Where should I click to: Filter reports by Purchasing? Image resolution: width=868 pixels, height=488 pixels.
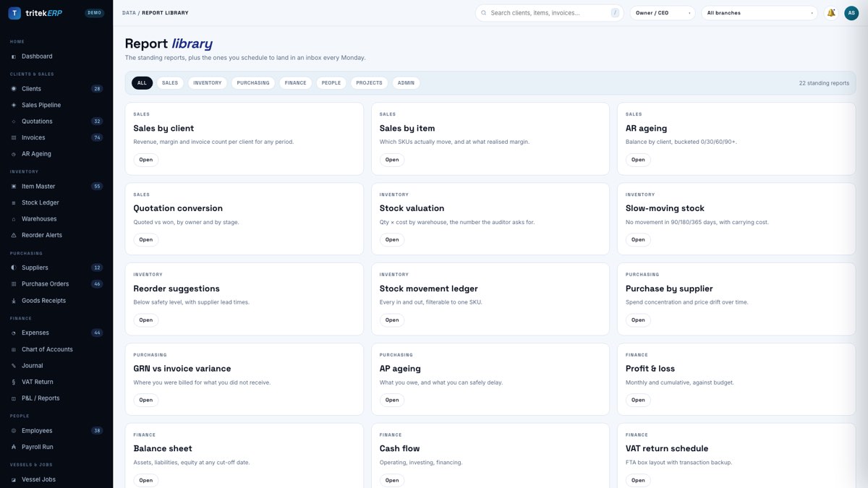tap(253, 83)
